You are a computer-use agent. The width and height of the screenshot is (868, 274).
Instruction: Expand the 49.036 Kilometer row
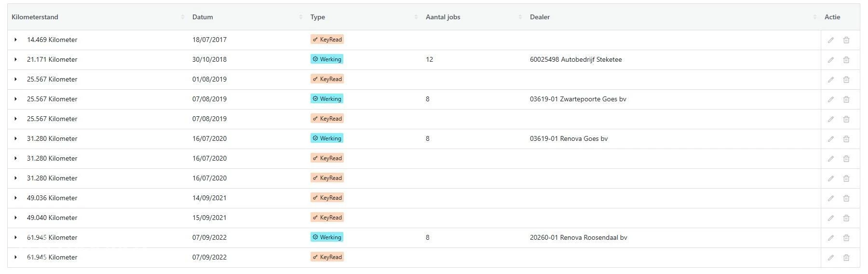(x=15, y=198)
